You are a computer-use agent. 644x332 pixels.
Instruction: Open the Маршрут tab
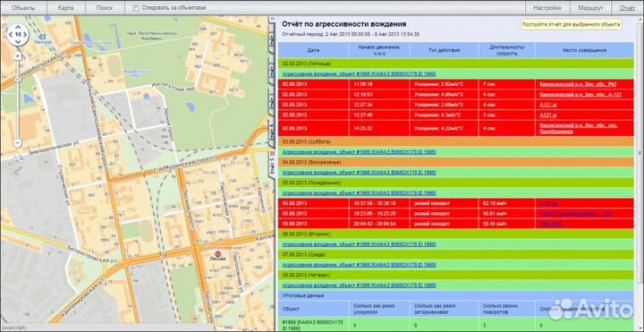pos(590,8)
